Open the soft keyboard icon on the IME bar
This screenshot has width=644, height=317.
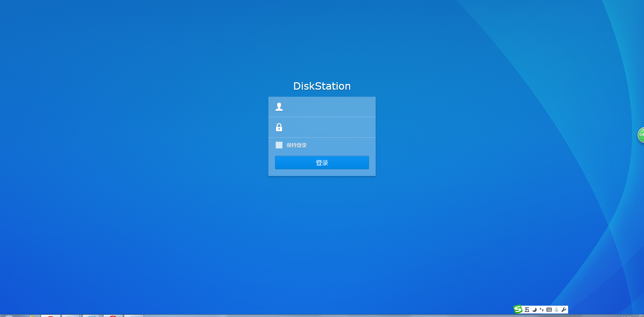coord(549,310)
